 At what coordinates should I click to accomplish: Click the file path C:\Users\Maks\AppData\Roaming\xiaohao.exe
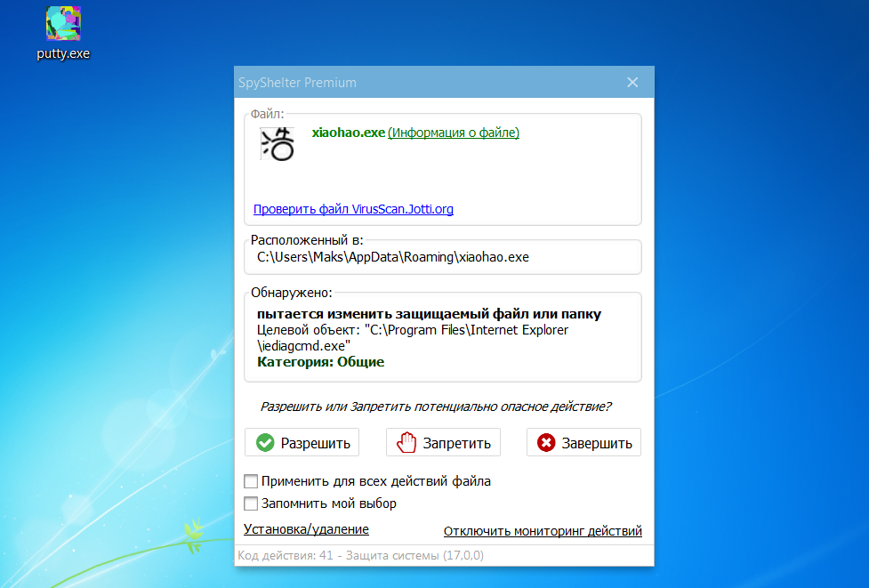[x=393, y=257]
